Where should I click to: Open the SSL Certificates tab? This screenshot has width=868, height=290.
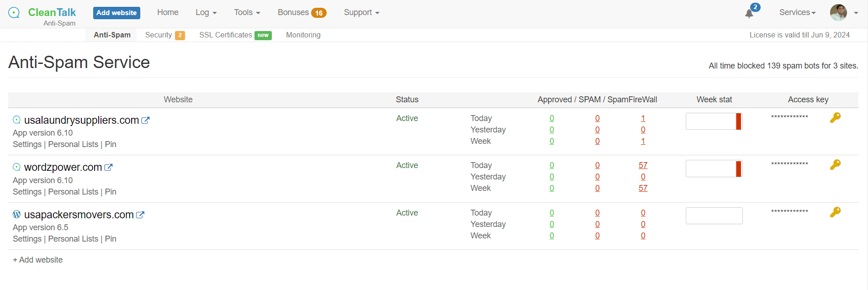click(x=235, y=35)
